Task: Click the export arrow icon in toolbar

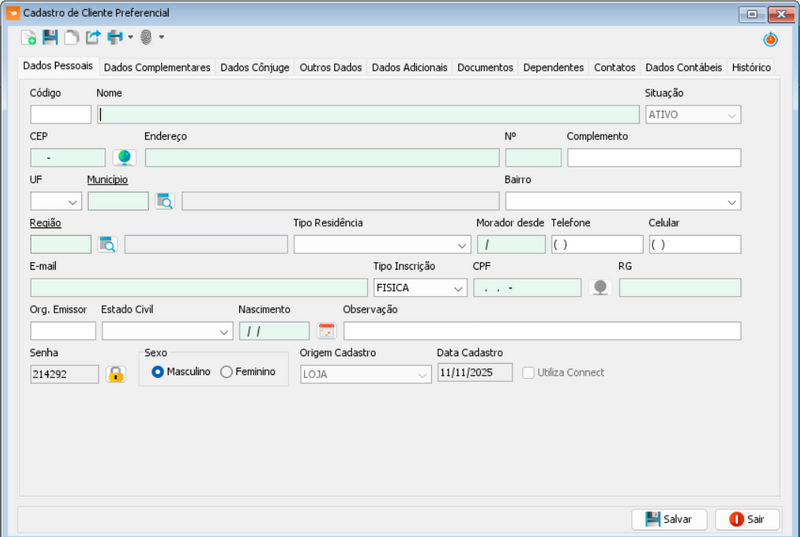Action: [93, 38]
